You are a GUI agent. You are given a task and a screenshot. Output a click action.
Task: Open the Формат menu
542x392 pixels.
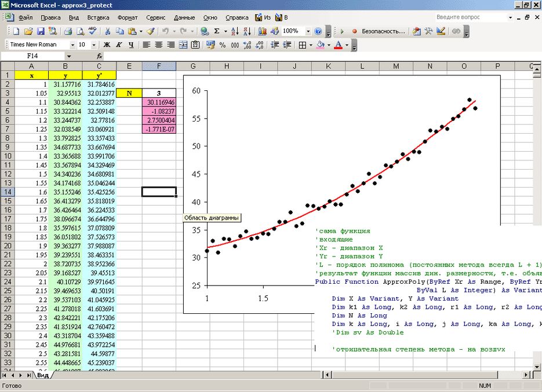pos(128,17)
